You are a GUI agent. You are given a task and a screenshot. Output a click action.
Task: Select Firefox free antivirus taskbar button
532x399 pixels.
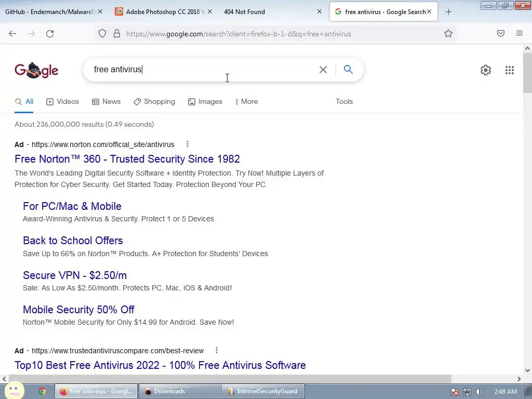96,391
